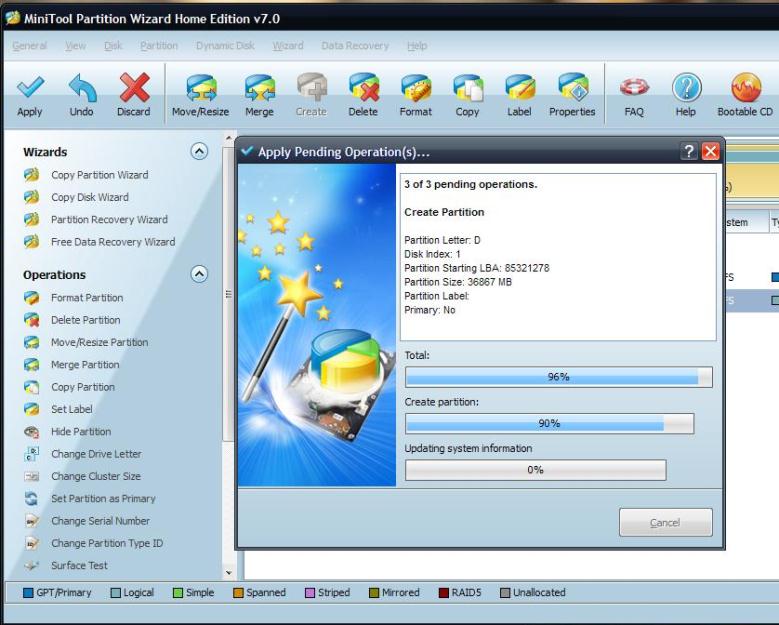Click the Striped purple legend swatch
Screen dimensions: 779x625
(310, 593)
